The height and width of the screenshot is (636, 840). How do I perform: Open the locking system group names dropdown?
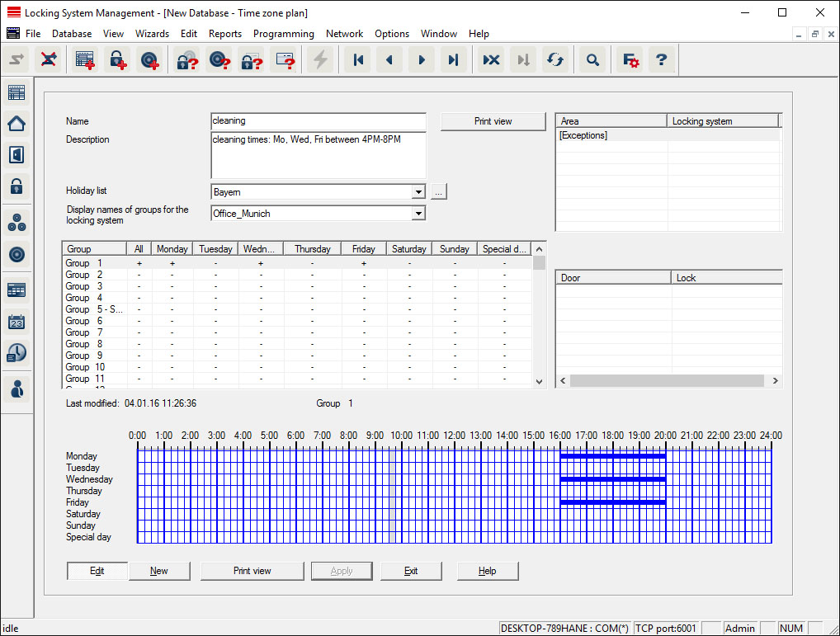418,214
